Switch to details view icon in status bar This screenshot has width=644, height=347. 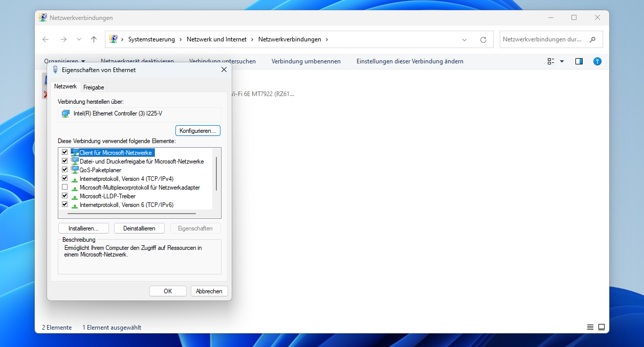click(590, 327)
